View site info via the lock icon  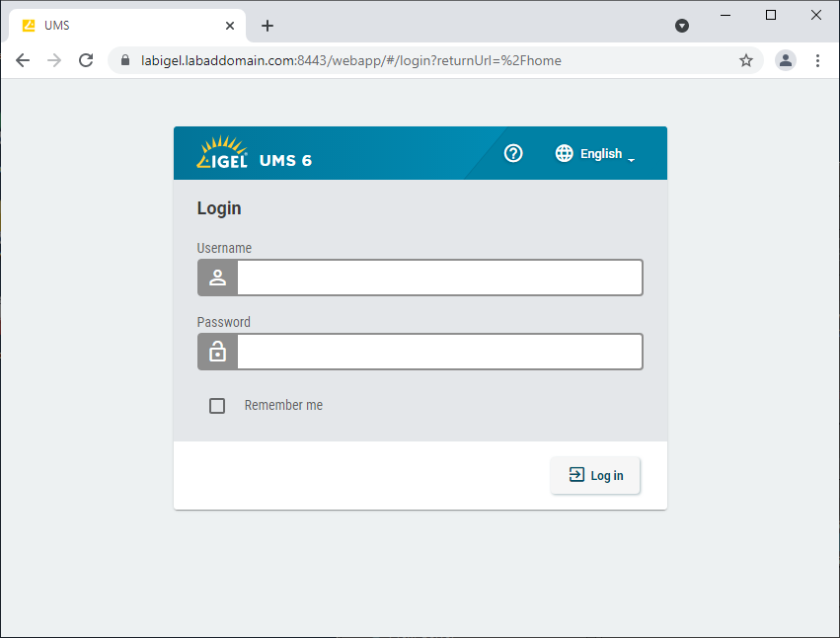pyautogui.click(x=125, y=60)
